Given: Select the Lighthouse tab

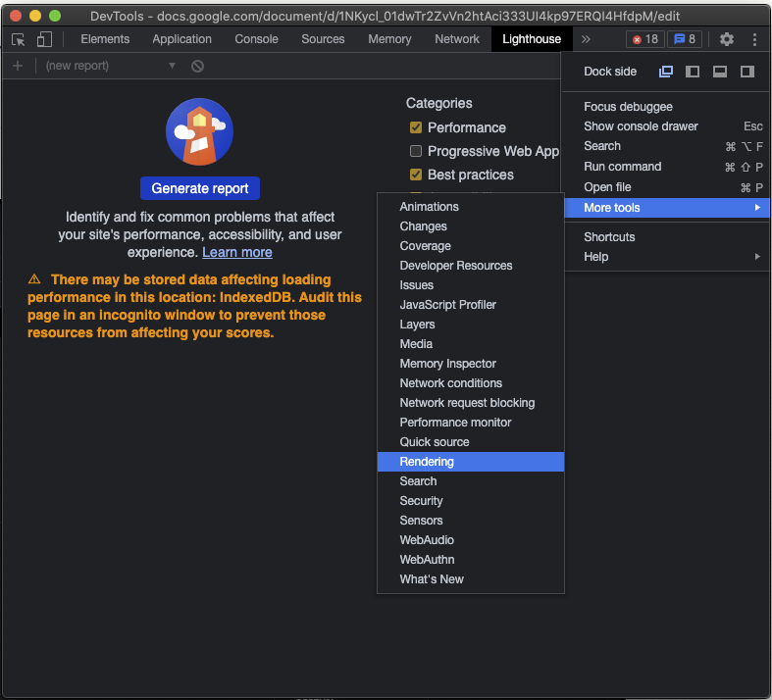Looking at the screenshot, I should click(532, 39).
